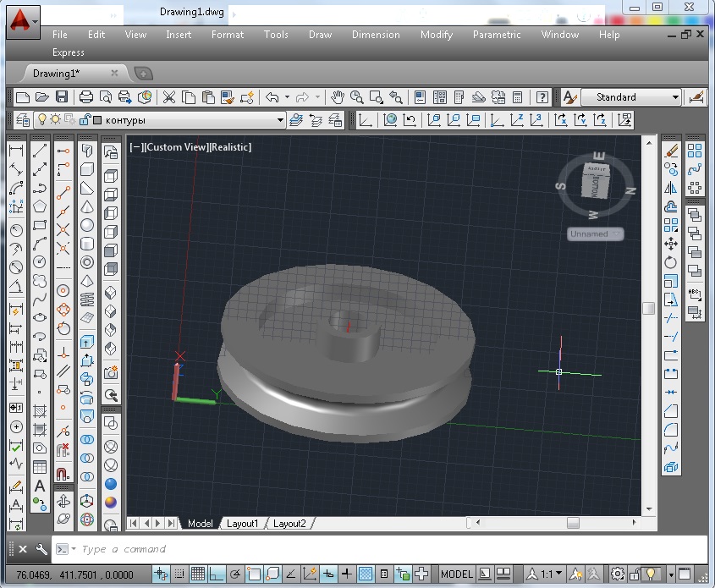
Task: Open the Modify menu
Action: pos(437,35)
